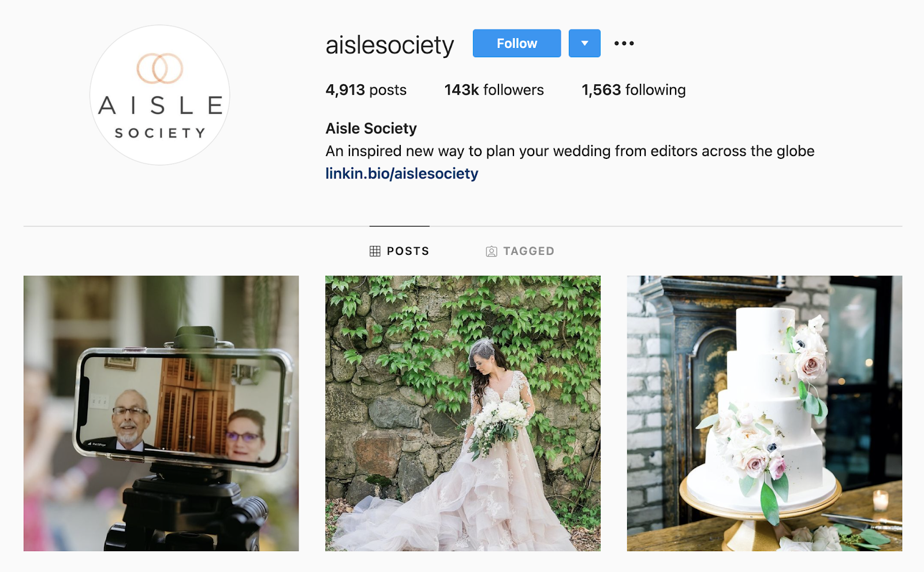View the 1,563 following list
The width and height of the screenshot is (924, 572).
pos(634,90)
